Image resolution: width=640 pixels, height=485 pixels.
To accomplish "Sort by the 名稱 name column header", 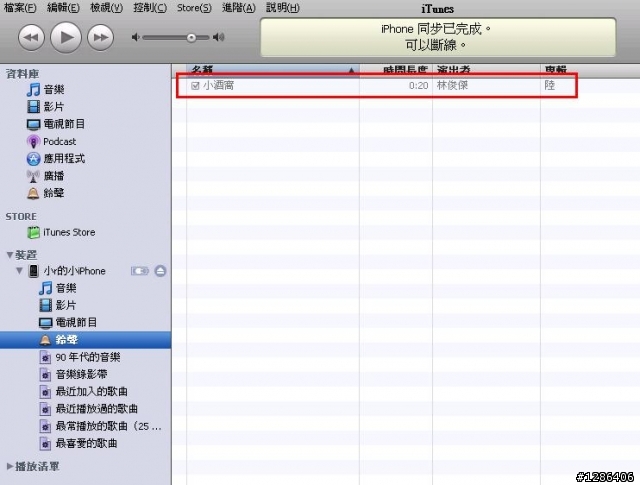I will (273, 70).
